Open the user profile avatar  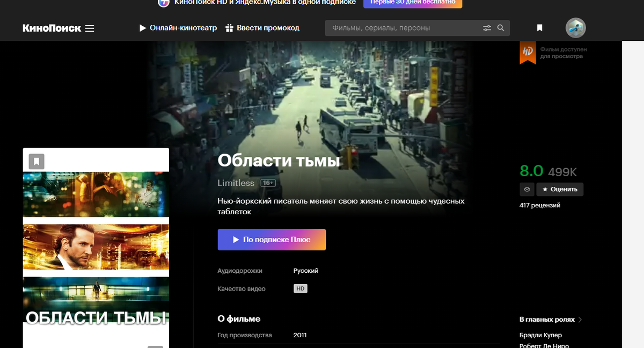tap(575, 28)
